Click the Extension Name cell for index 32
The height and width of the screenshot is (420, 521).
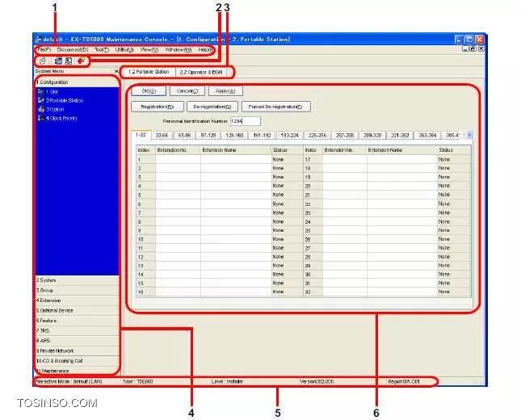(402, 292)
